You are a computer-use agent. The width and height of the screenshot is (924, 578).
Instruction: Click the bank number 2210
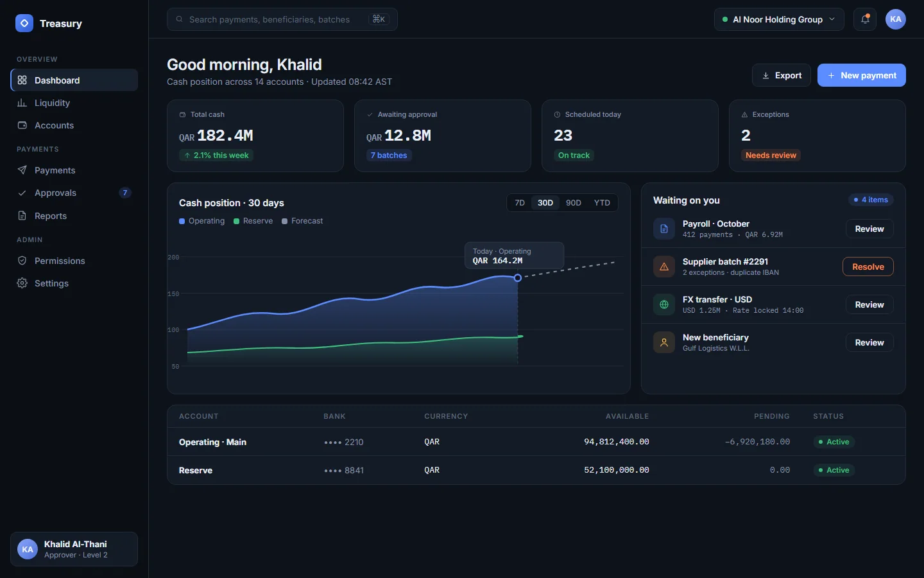pyautogui.click(x=344, y=442)
